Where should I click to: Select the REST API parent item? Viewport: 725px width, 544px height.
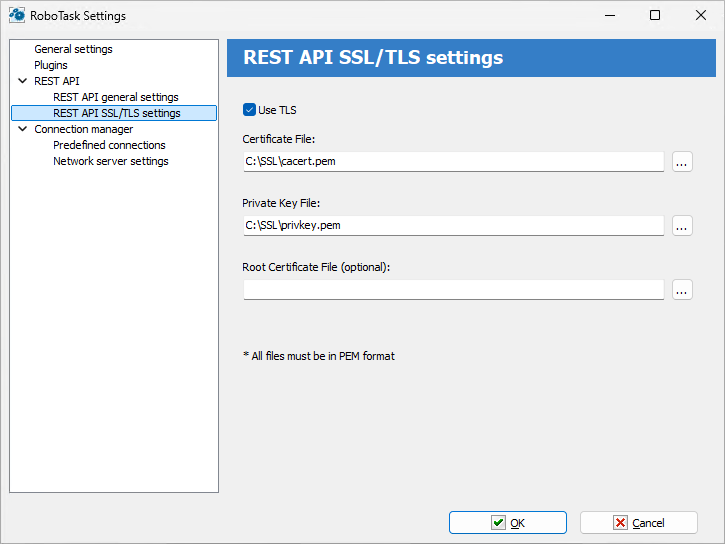57,81
